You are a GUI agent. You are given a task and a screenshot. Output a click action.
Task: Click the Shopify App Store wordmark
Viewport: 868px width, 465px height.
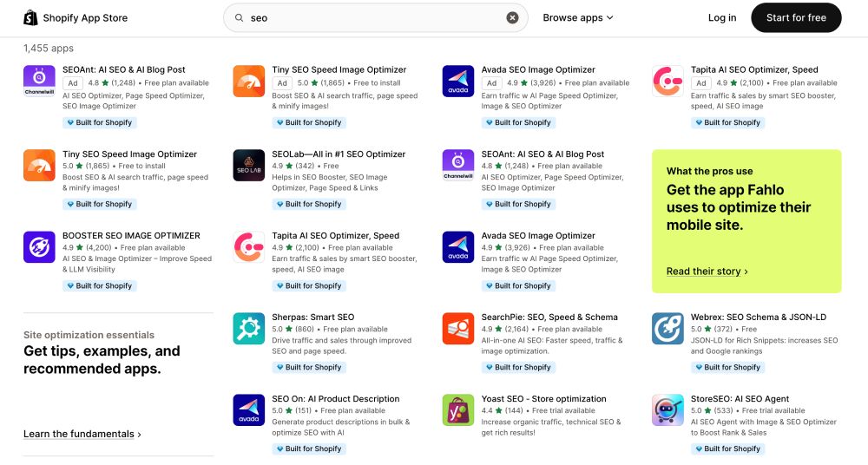85,17
